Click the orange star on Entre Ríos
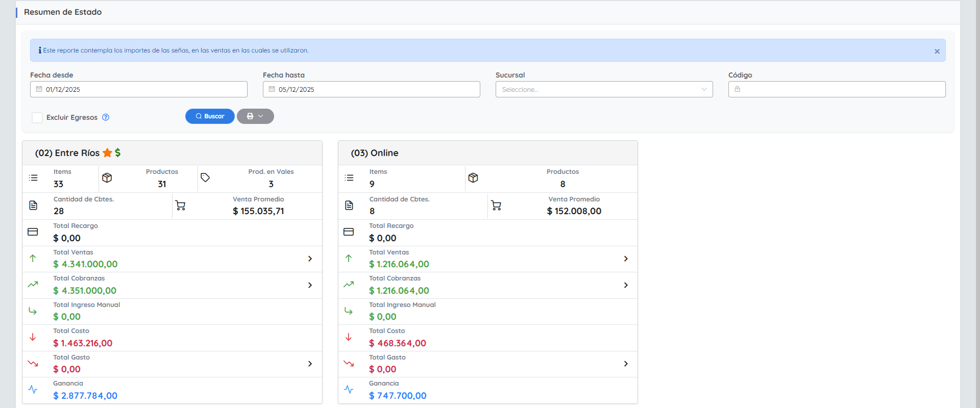The width and height of the screenshot is (980, 408). click(x=107, y=153)
